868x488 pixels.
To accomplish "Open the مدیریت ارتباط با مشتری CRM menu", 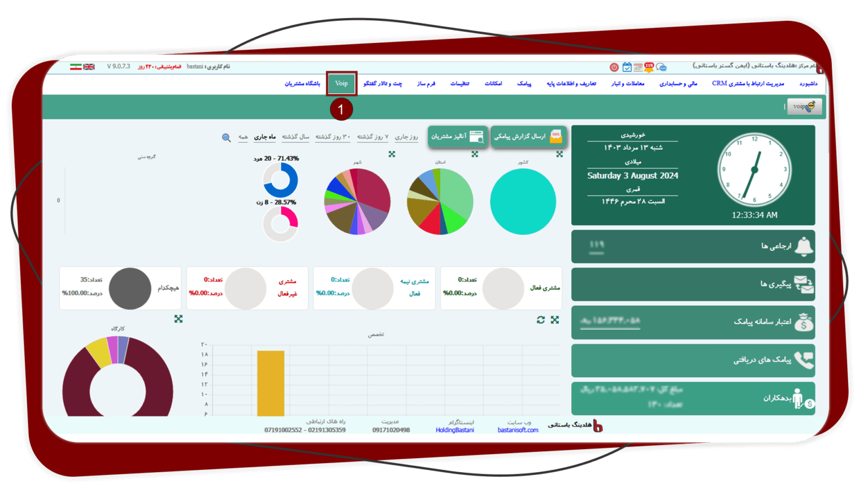I will click(x=748, y=84).
